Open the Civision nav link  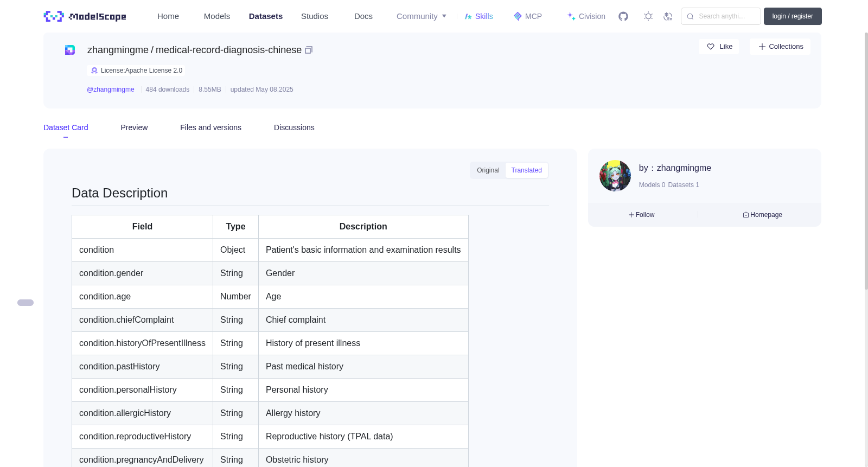pos(586,16)
